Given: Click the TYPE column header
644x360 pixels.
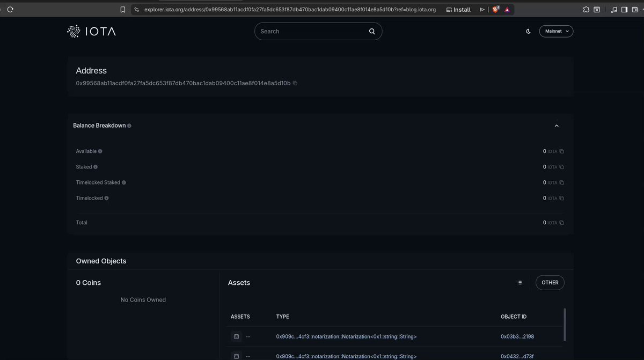Looking at the screenshot, I should point(283,317).
